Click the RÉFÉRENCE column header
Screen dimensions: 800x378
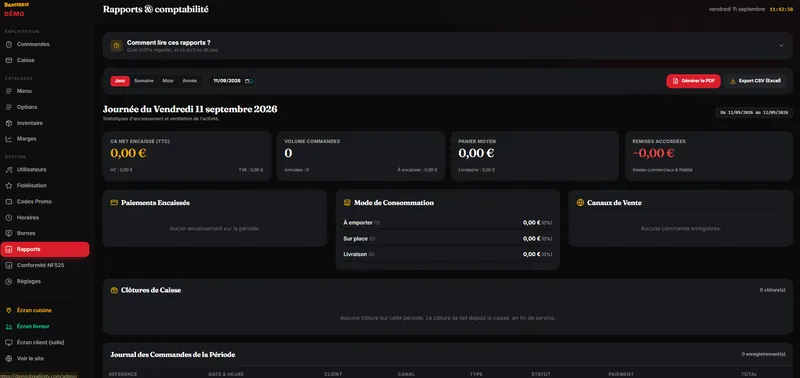[x=123, y=374]
